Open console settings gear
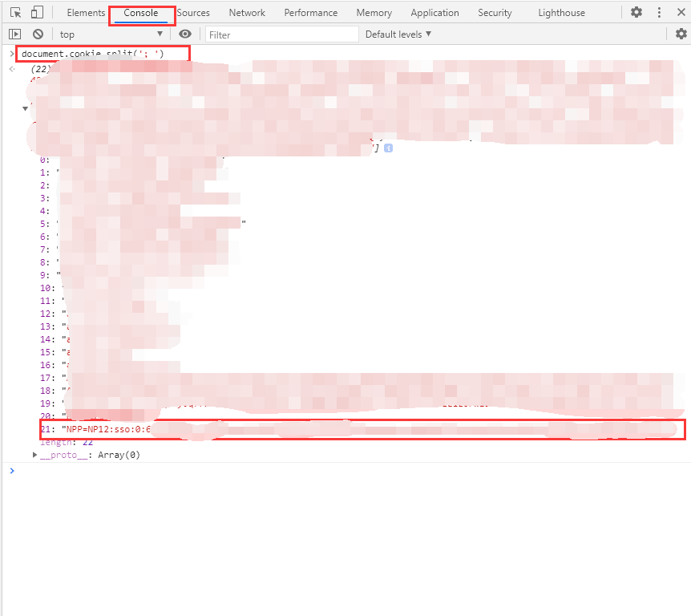The image size is (691, 616). 681,34
